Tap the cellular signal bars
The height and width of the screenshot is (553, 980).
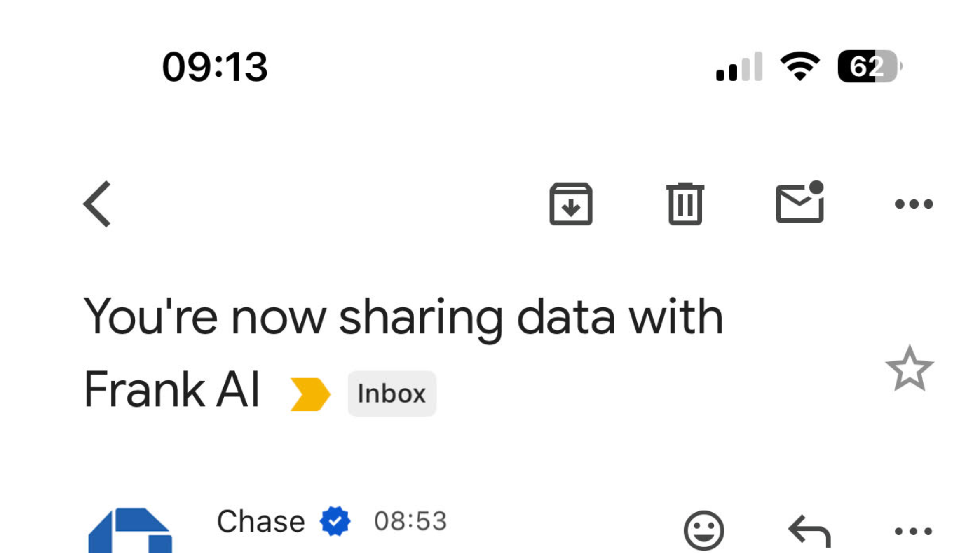point(739,66)
